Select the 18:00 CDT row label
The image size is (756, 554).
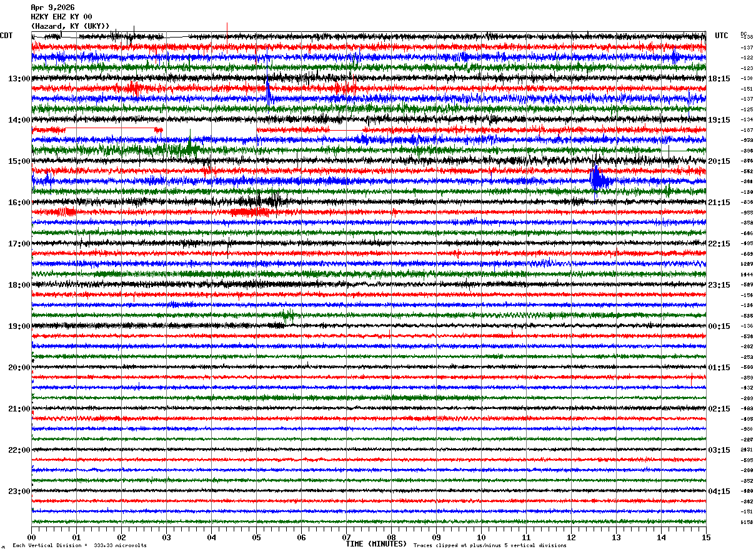tap(19, 285)
